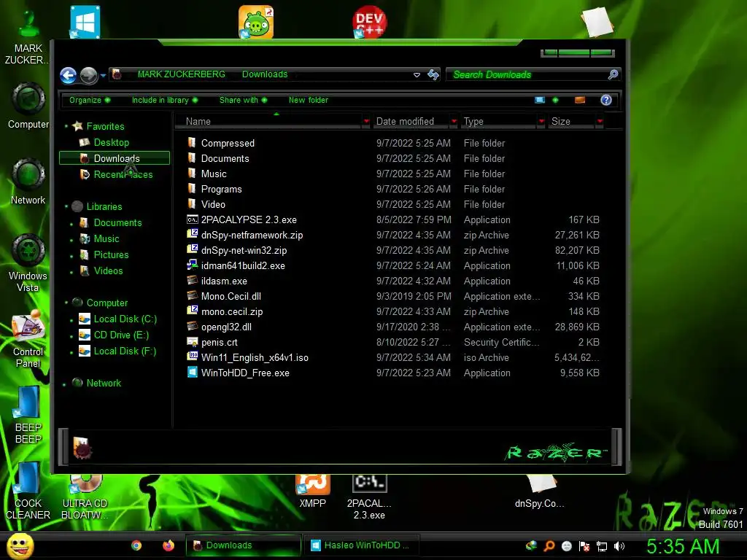Open Type column filter dropdown arrow

pyautogui.click(x=541, y=122)
